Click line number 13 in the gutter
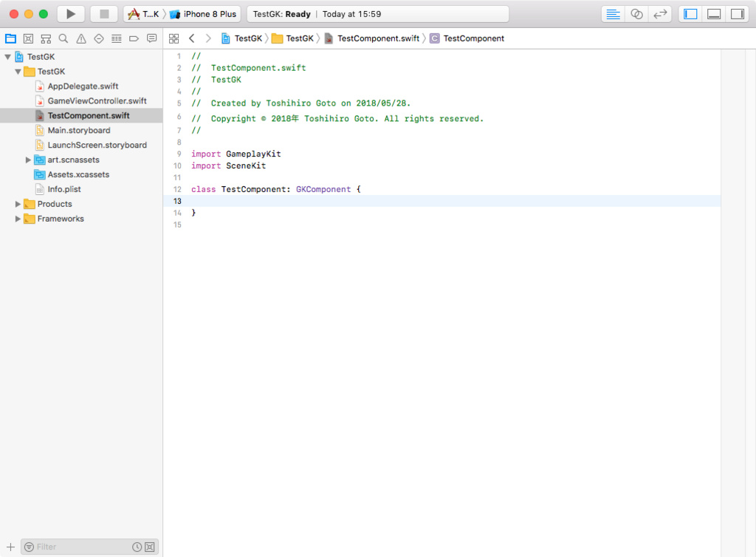This screenshot has width=756, height=557. [177, 201]
